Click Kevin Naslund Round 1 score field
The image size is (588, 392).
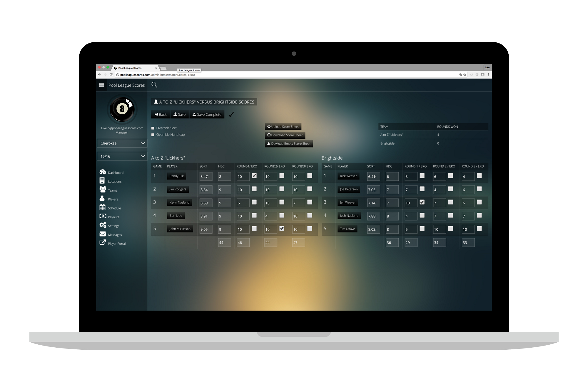pos(243,203)
